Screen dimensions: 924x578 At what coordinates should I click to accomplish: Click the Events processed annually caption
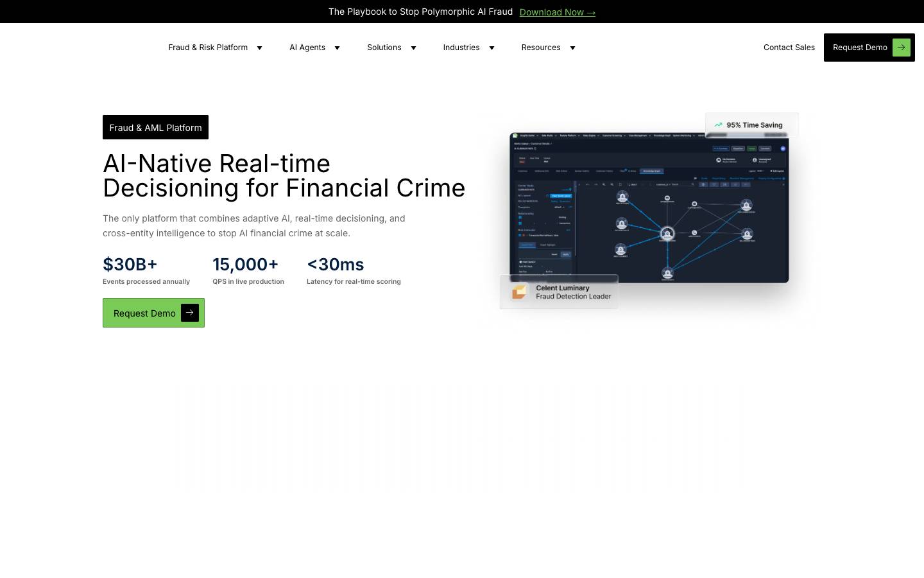tap(146, 281)
